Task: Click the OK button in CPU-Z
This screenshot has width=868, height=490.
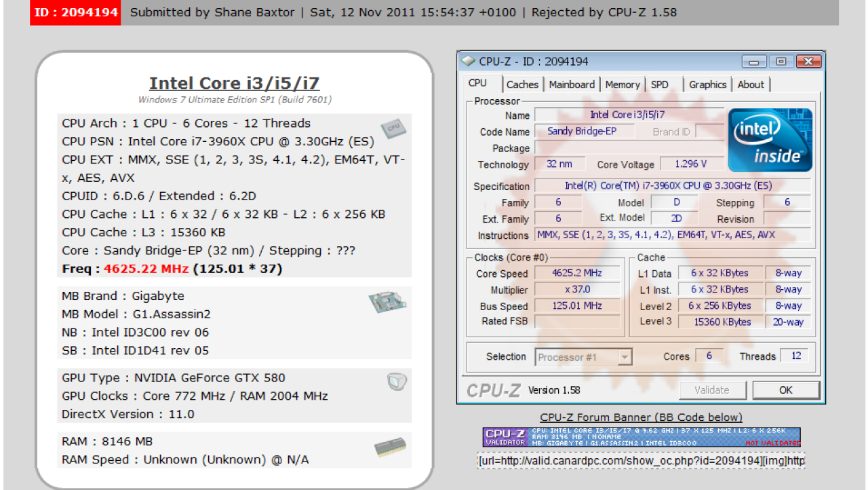Action: tap(785, 390)
